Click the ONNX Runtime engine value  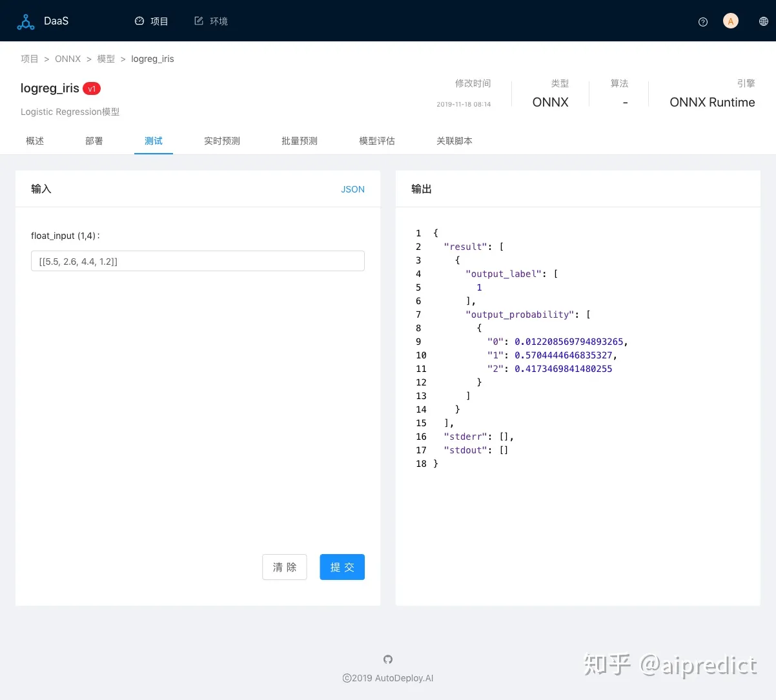point(712,102)
